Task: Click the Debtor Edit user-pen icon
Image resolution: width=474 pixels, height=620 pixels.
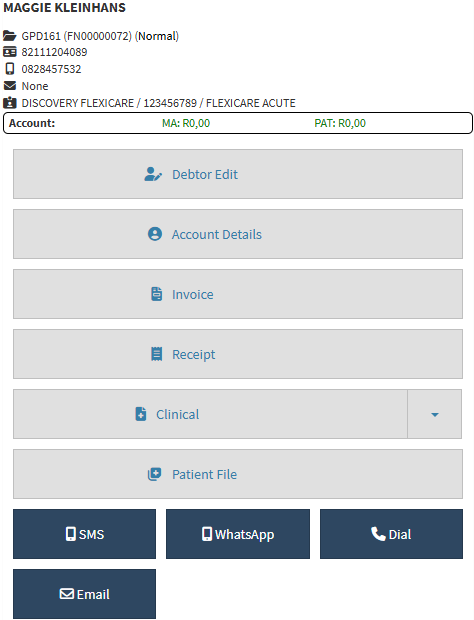Action: click(153, 174)
